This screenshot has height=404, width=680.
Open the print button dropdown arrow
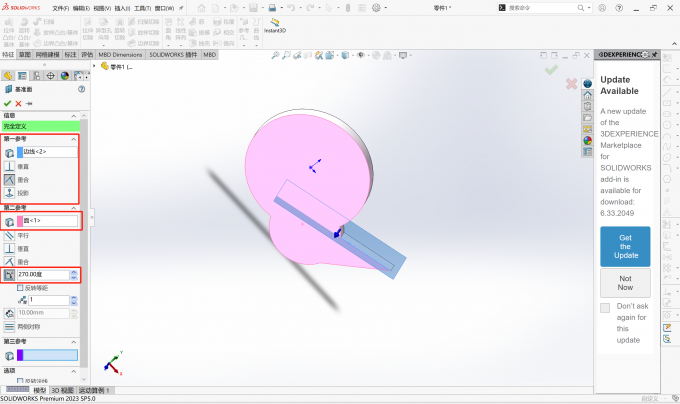pos(281,8)
